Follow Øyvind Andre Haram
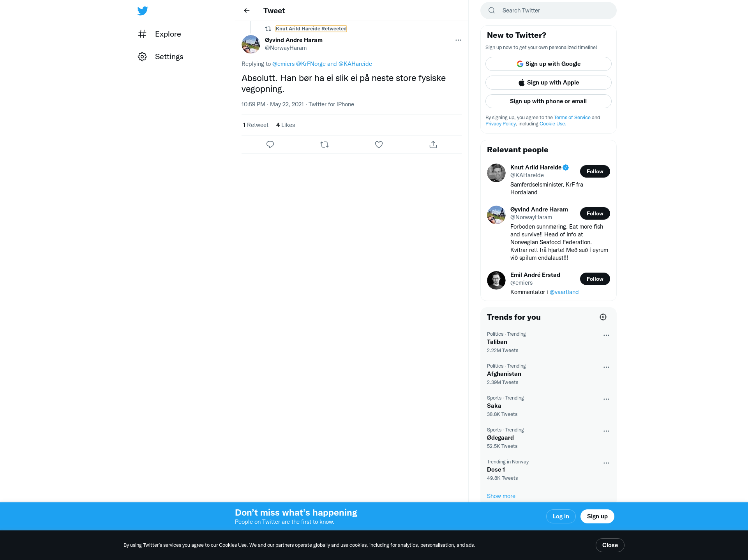 (595, 213)
